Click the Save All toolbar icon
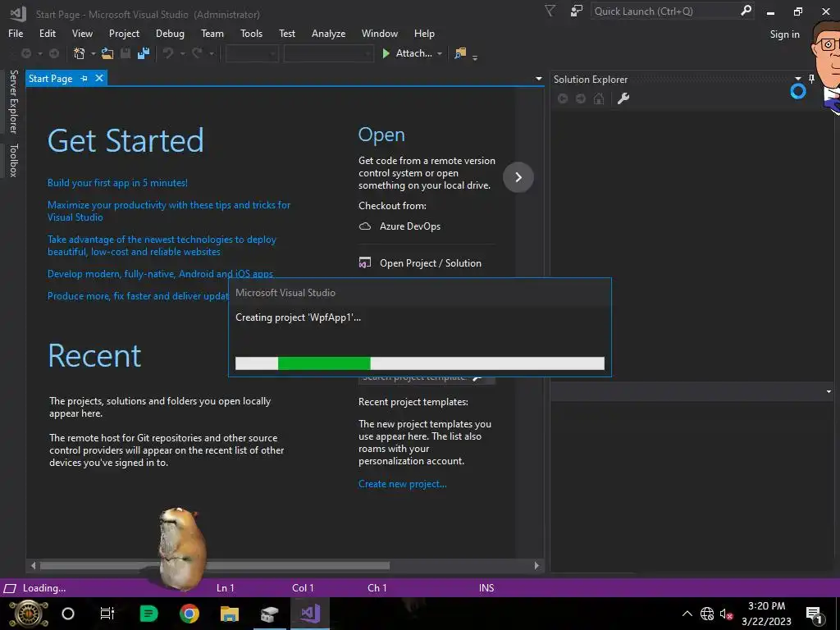Viewport: 840px width, 630px height. (x=143, y=53)
